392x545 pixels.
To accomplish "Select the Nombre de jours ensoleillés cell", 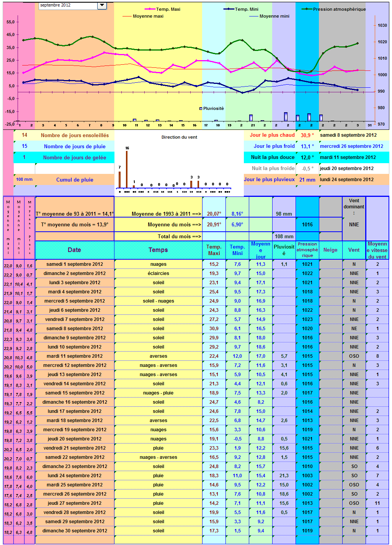I will pyautogui.click(x=75, y=135).
